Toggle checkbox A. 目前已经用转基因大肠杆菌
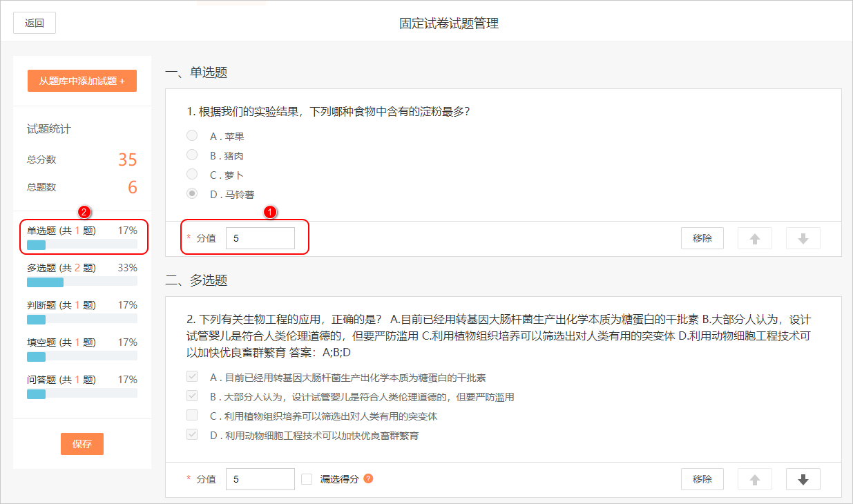 pos(192,377)
